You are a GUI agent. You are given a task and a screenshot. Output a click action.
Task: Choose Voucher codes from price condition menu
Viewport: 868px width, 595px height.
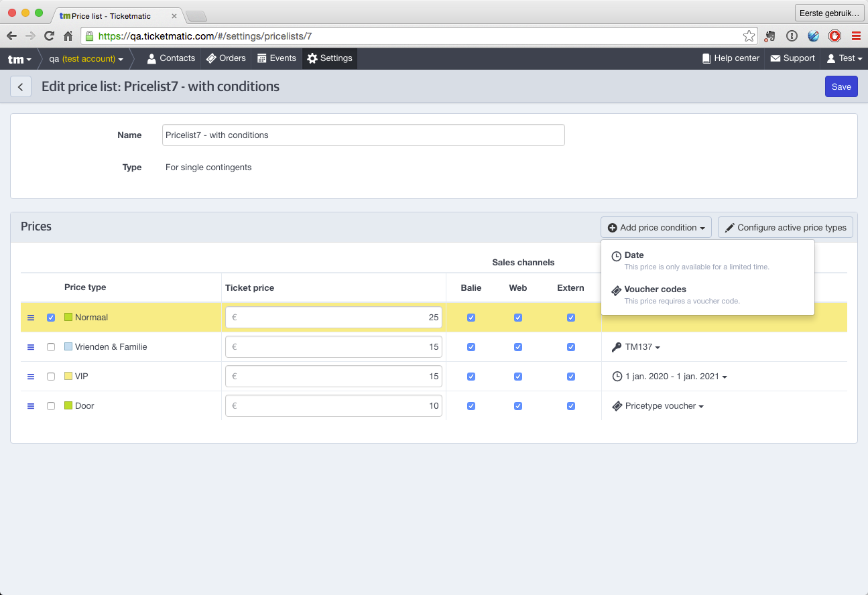pos(708,295)
